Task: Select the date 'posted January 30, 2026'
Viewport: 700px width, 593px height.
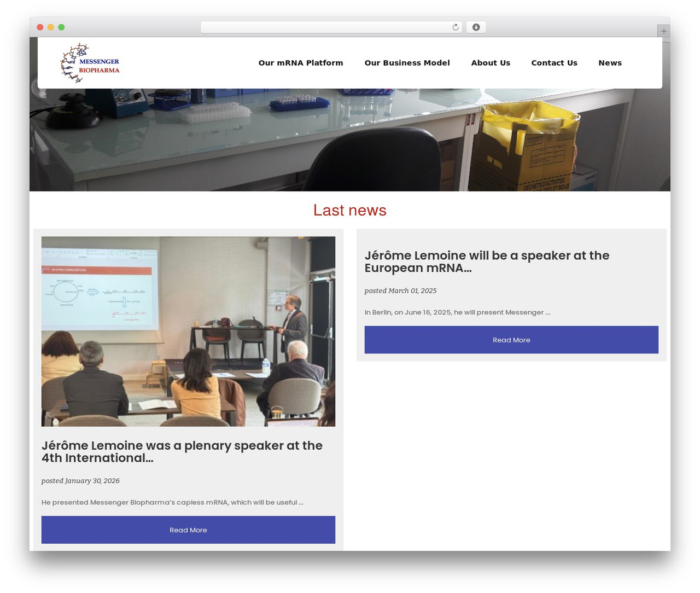Action: [80, 481]
